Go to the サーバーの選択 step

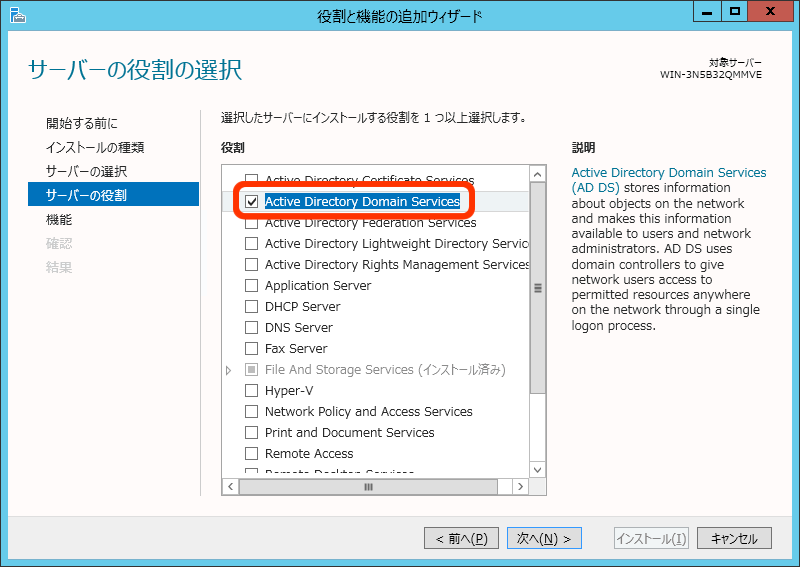point(86,171)
